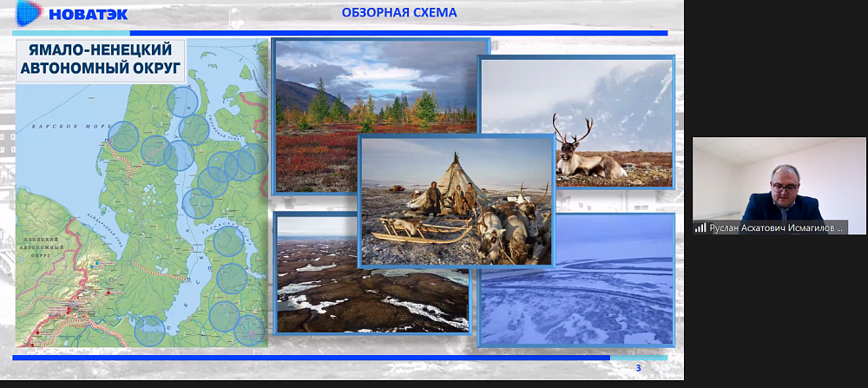
Task: Click the signal strength bars in the video tile
Action: click(700, 227)
